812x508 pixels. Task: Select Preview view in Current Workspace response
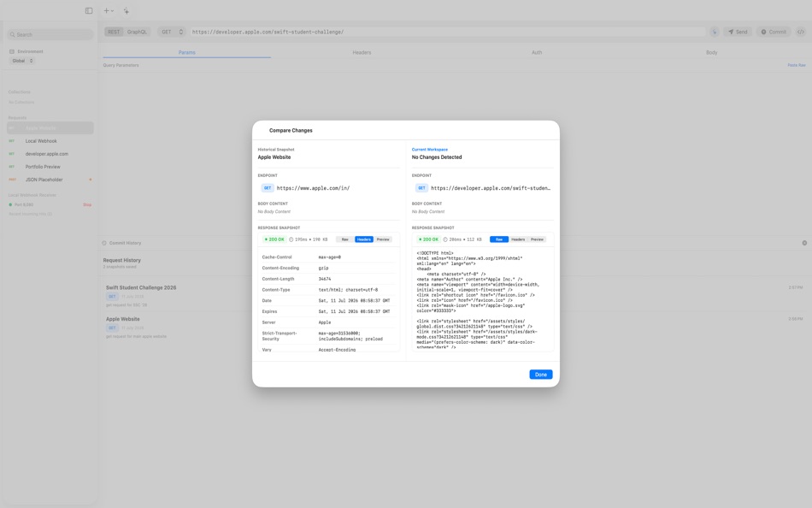(537, 239)
